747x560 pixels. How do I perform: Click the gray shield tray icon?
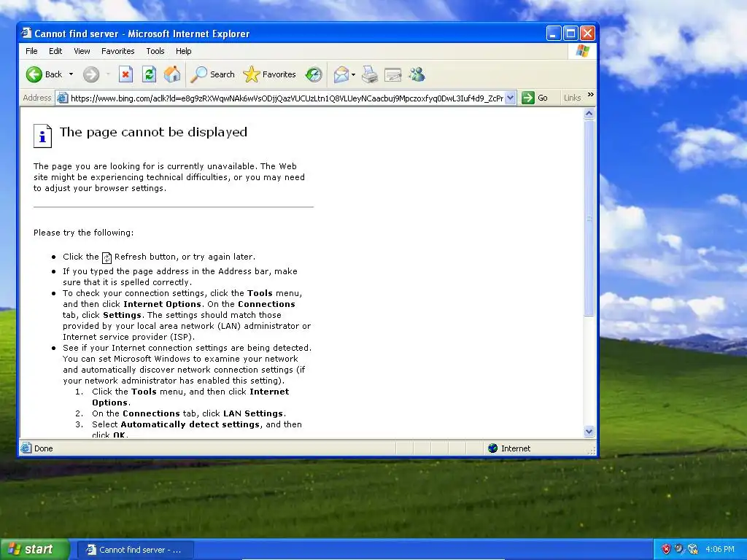pos(679,549)
